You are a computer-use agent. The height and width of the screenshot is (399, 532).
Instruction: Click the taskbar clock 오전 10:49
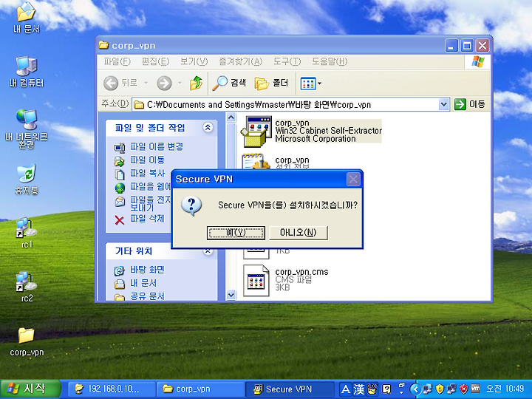(x=505, y=389)
